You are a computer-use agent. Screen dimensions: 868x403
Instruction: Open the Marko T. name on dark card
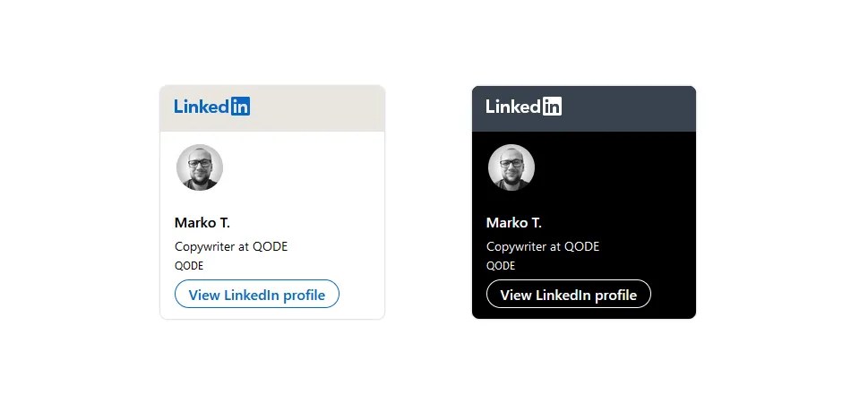click(513, 223)
